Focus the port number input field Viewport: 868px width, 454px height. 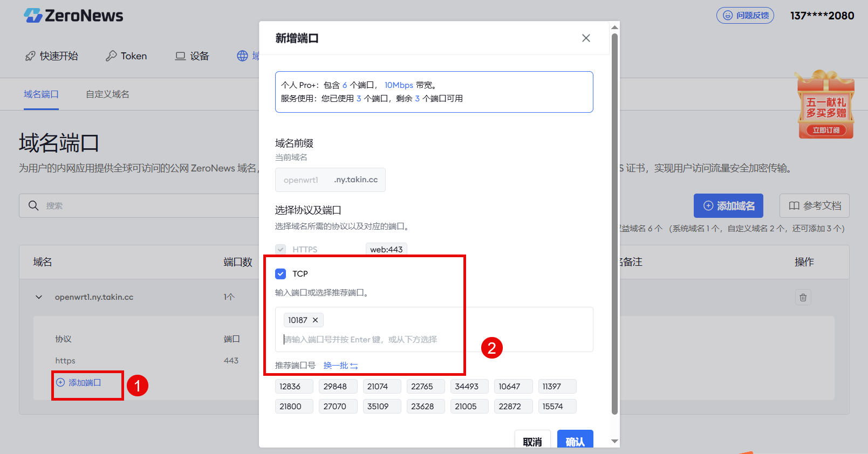434,340
